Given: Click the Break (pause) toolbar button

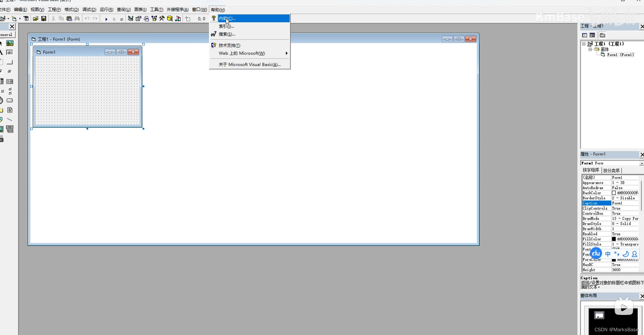Looking at the screenshot, I should pyautogui.click(x=114, y=19).
